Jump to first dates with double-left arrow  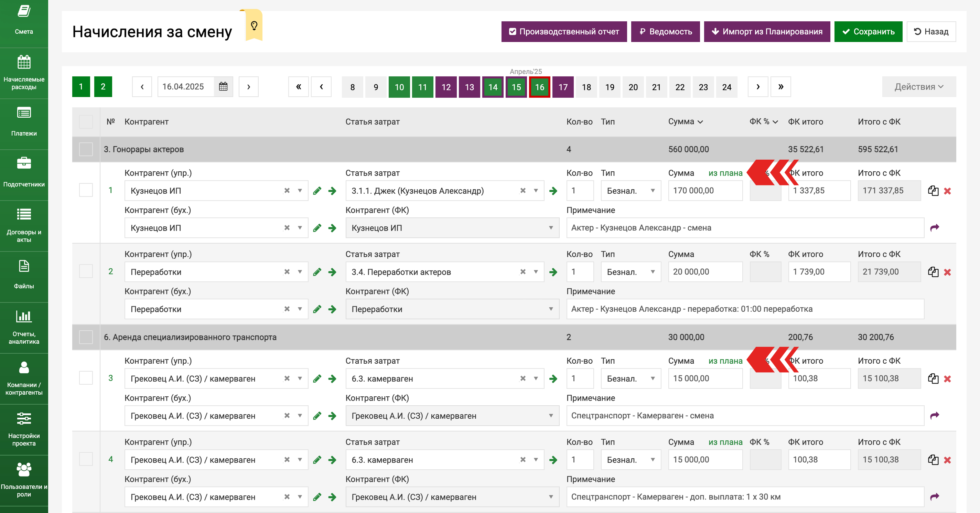coord(299,87)
